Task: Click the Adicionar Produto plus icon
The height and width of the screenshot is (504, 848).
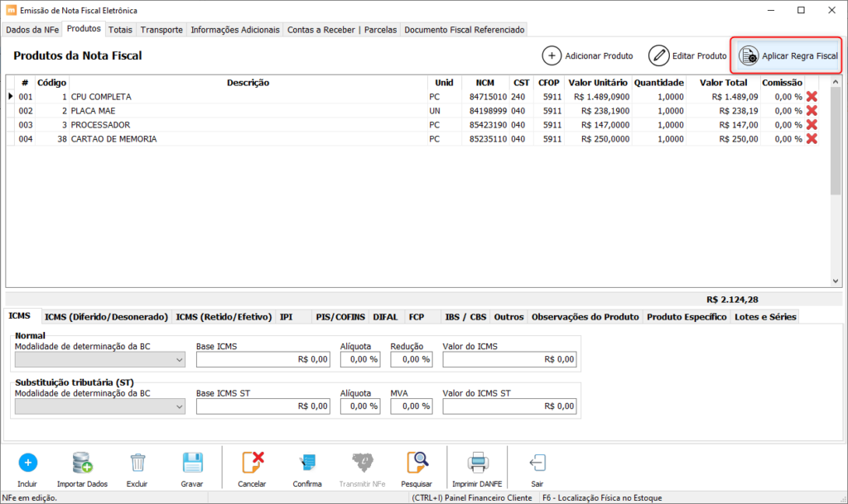Action: pyautogui.click(x=552, y=55)
